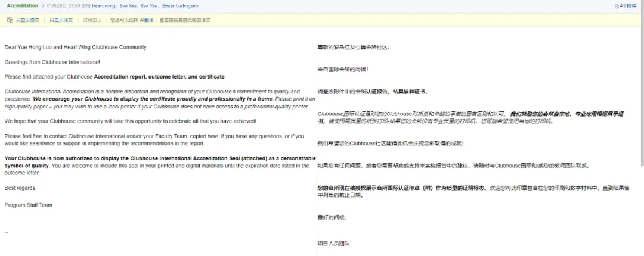Click the translation icon in the yellow bar

[10, 20]
